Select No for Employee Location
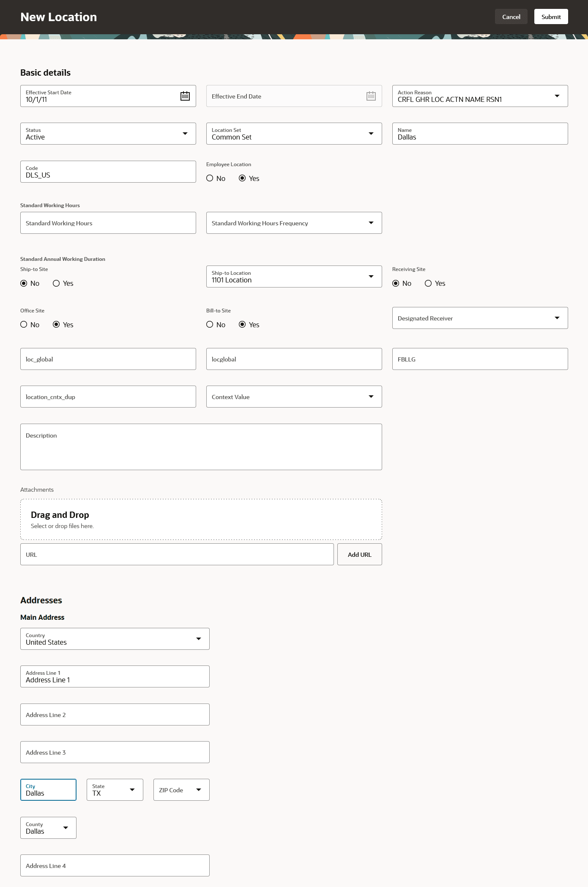 (x=210, y=178)
